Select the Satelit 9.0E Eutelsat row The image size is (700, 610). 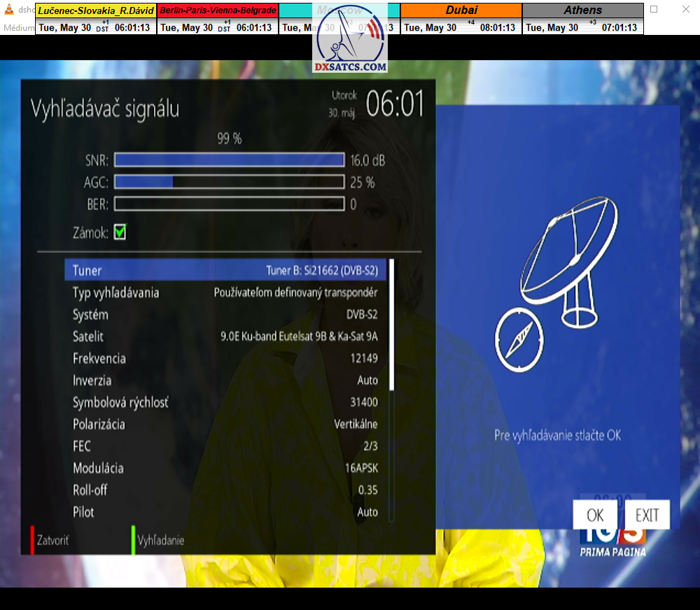pos(224,336)
